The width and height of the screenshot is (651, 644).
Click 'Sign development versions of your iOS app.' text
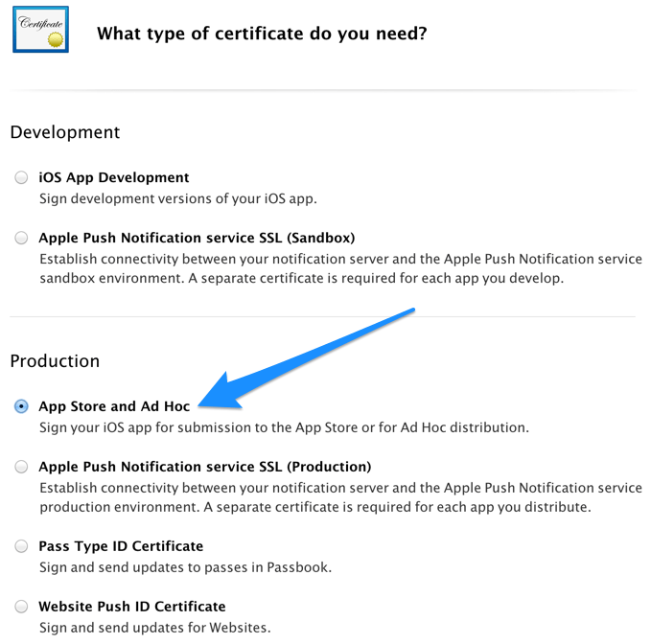coord(178,198)
